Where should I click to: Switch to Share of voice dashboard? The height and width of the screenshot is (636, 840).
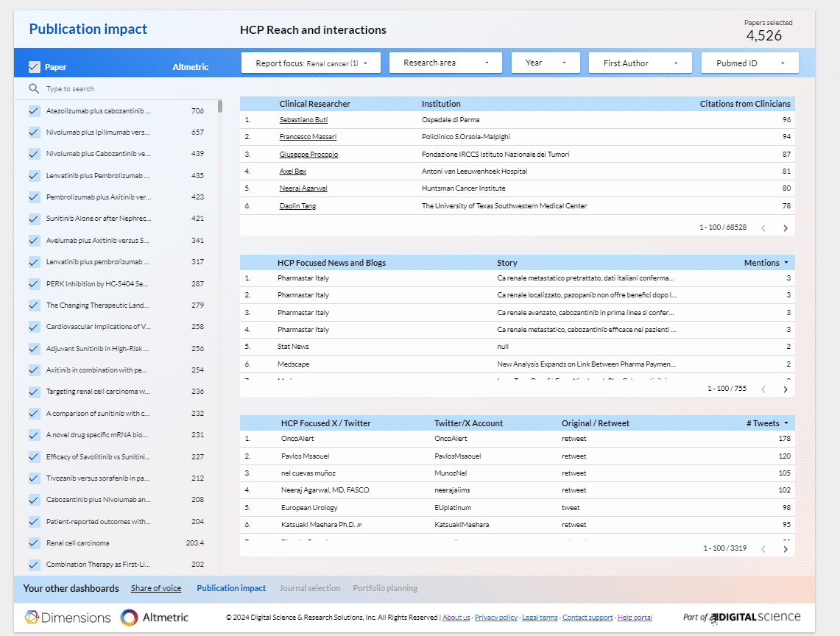click(156, 588)
